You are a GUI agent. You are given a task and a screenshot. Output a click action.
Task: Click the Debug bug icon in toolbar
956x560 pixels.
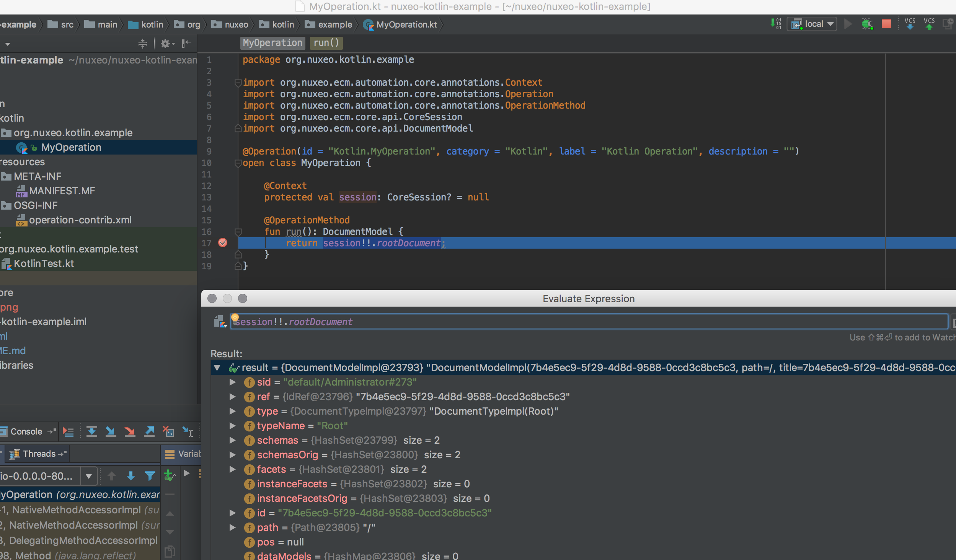coord(867,24)
